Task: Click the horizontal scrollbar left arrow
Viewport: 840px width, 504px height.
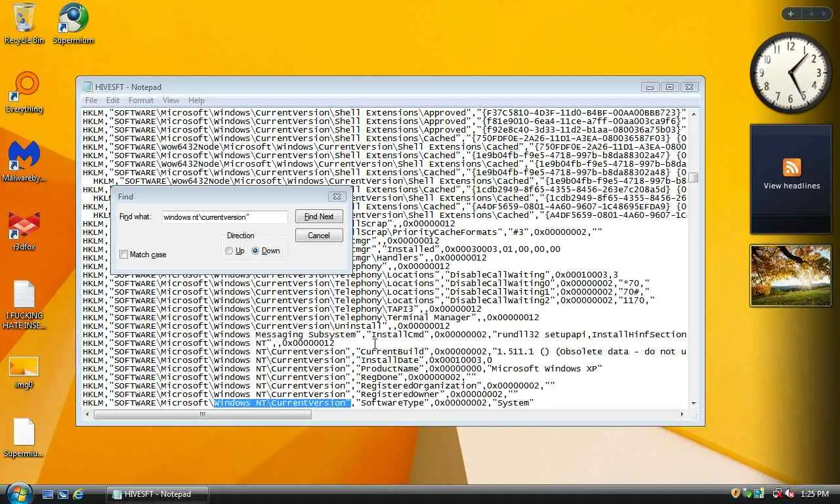Action: click(87, 414)
